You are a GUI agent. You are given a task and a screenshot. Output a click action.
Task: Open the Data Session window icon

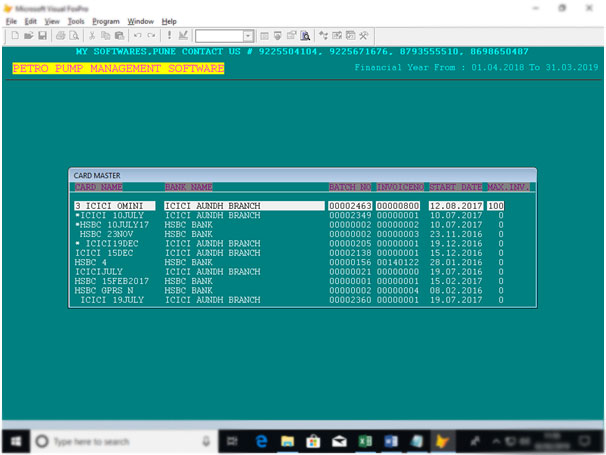point(277,36)
